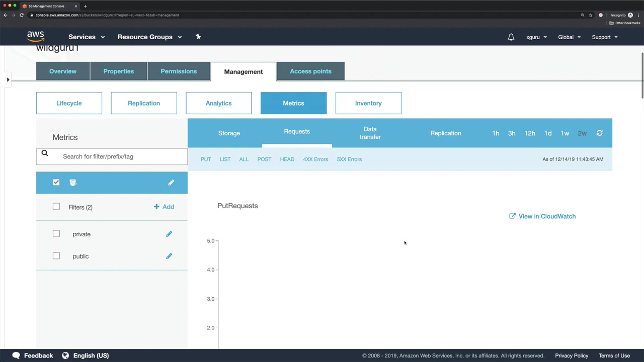
Task: Show Storage metrics tab
Action: (x=229, y=133)
